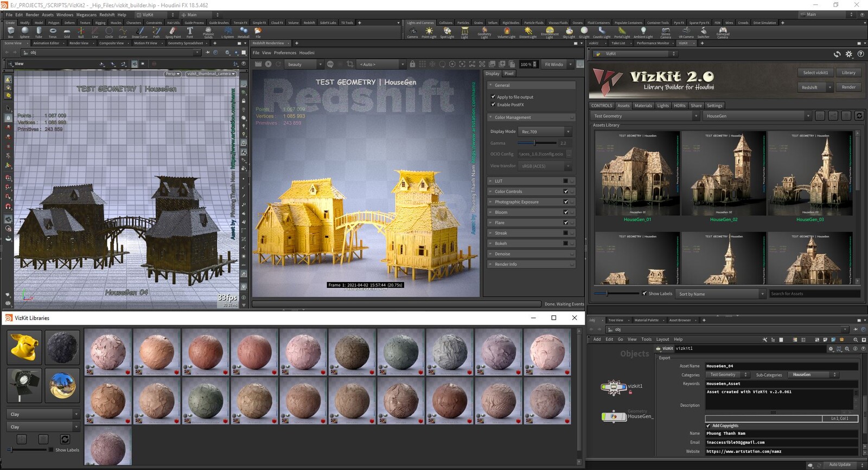The height and width of the screenshot is (470, 868).
Task: Click the vizkit1 node in network view
Action: coord(614,387)
